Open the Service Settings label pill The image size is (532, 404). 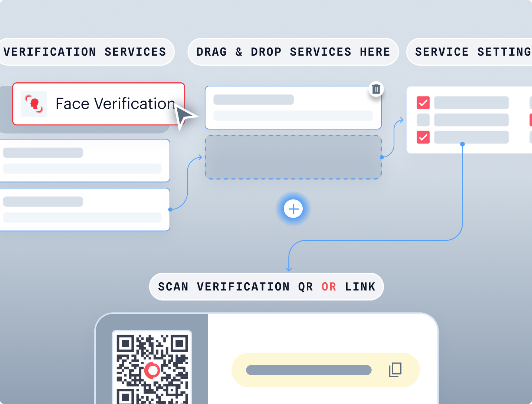click(x=470, y=52)
